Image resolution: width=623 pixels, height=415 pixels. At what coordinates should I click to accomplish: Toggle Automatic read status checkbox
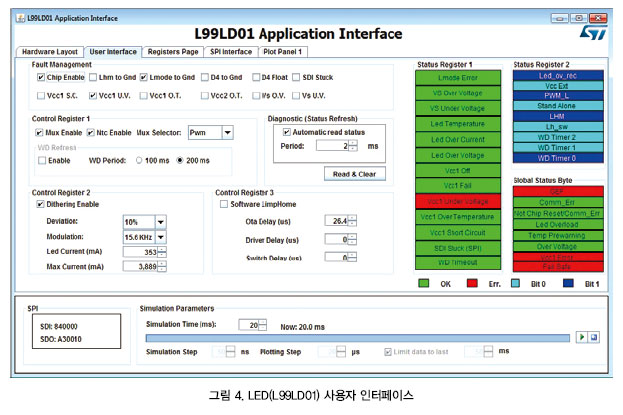pyautogui.click(x=286, y=132)
